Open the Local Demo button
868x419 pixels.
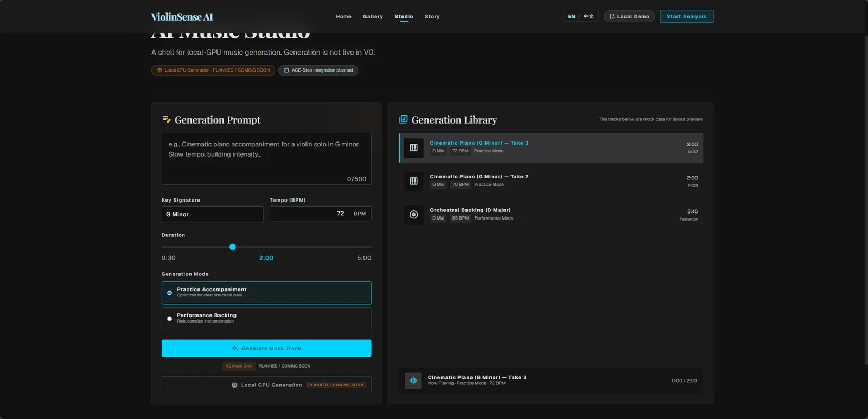629,17
